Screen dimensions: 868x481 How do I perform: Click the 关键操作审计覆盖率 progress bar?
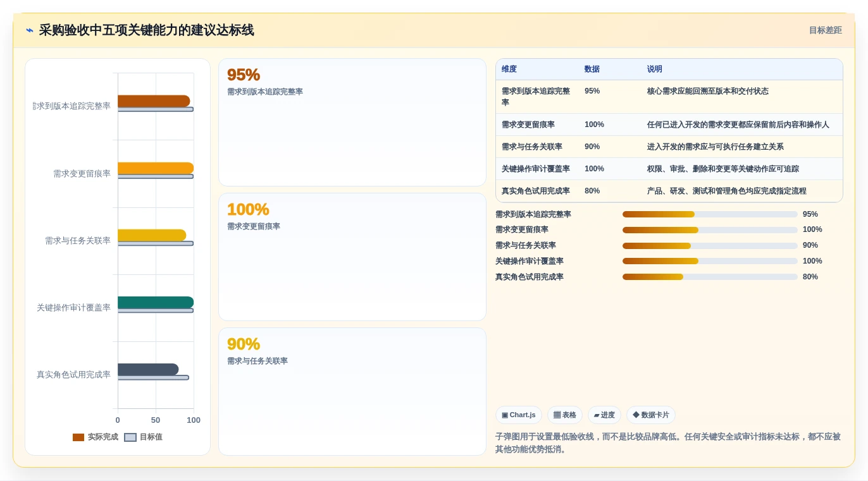click(710, 261)
